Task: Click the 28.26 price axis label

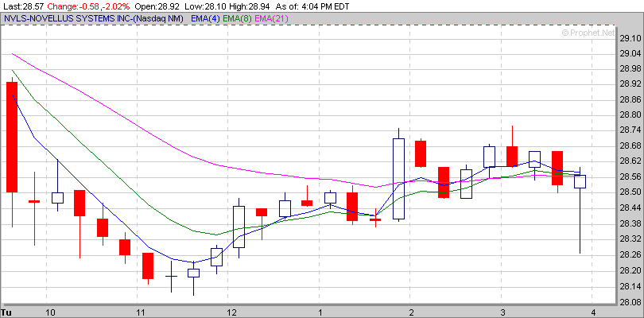Action: (630, 254)
